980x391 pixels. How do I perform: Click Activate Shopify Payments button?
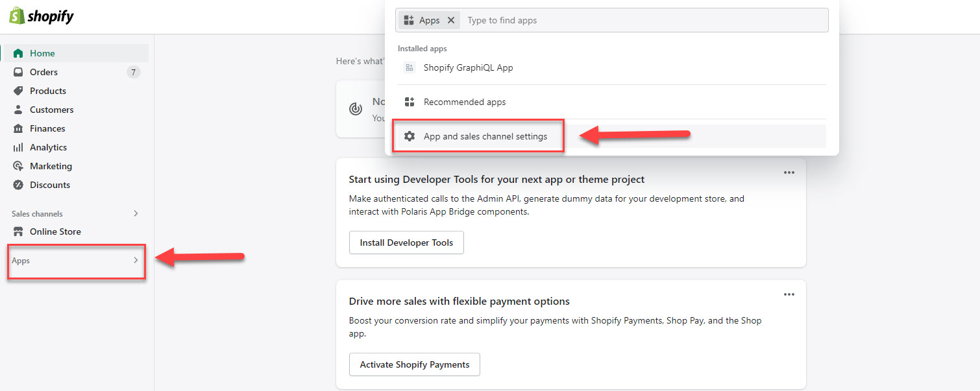pos(415,364)
